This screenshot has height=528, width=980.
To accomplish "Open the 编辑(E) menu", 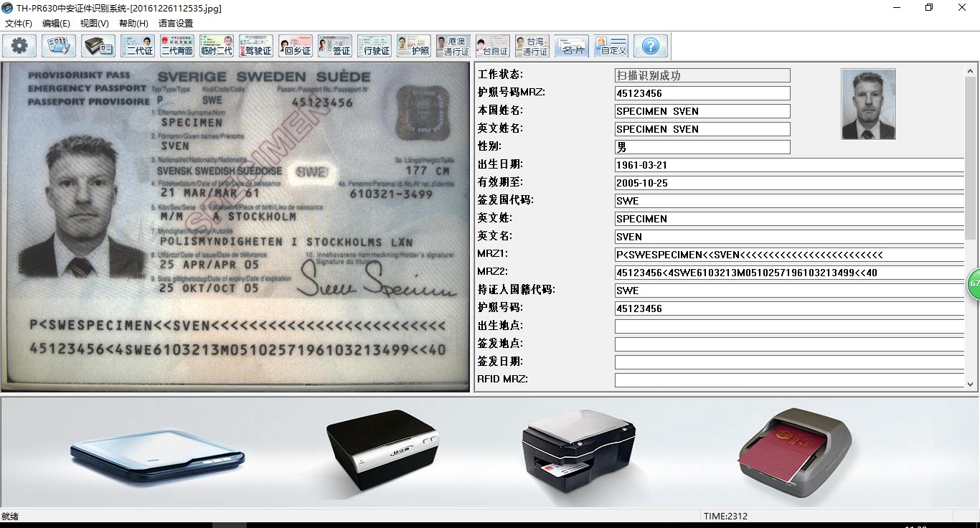I will pos(57,24).
